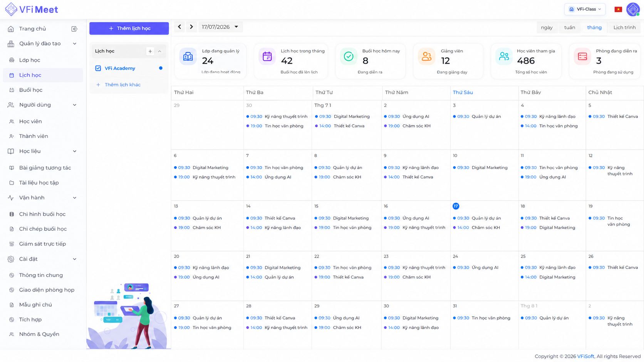644x362 pixels.
Task: Expand the Vận hành menu chevron
Action: point(75,198)
